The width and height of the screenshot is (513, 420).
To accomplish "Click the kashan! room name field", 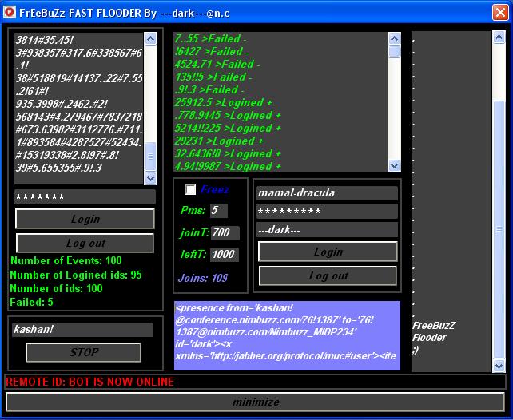I will 83,330.
